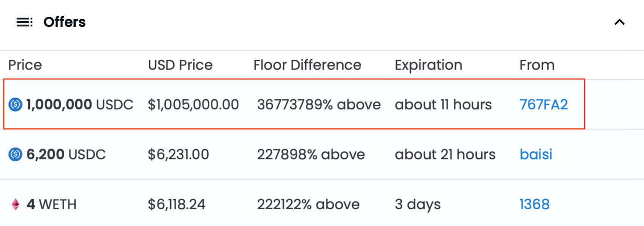The height and width of the screenshot is (226, 644).
Task: Click the 227898% above floor difference
Action: pyautogui.click(x=311, y=154)
